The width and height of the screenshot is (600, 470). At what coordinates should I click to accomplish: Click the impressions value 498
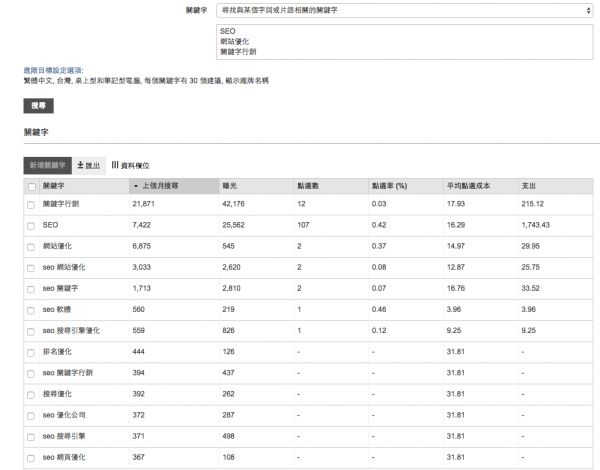coord(228,436)
